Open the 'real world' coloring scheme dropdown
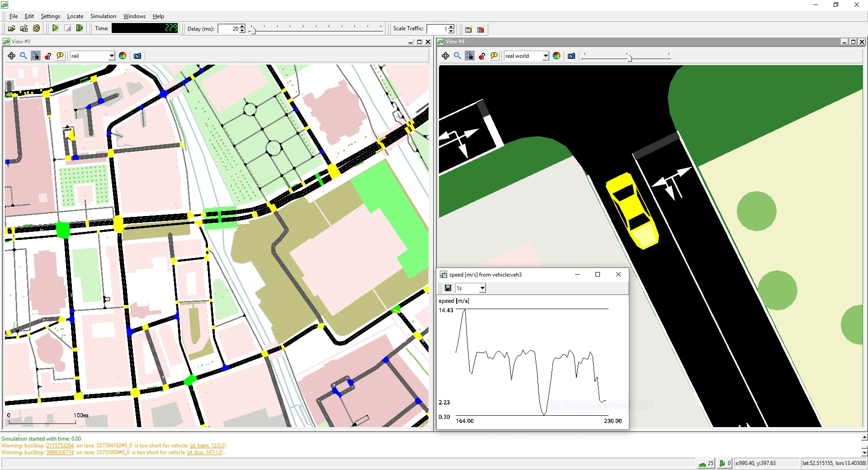The image size is (868, 470). [545, 56]
